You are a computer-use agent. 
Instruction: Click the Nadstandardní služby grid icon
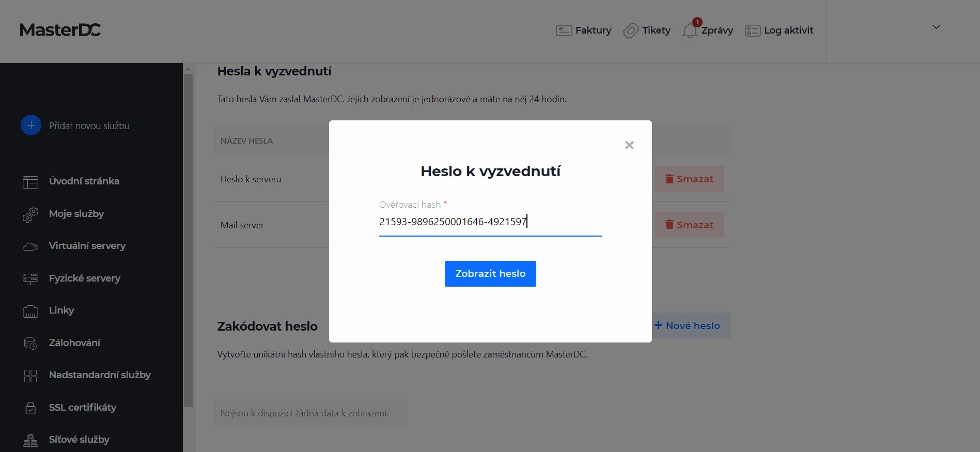coord(30,376)
